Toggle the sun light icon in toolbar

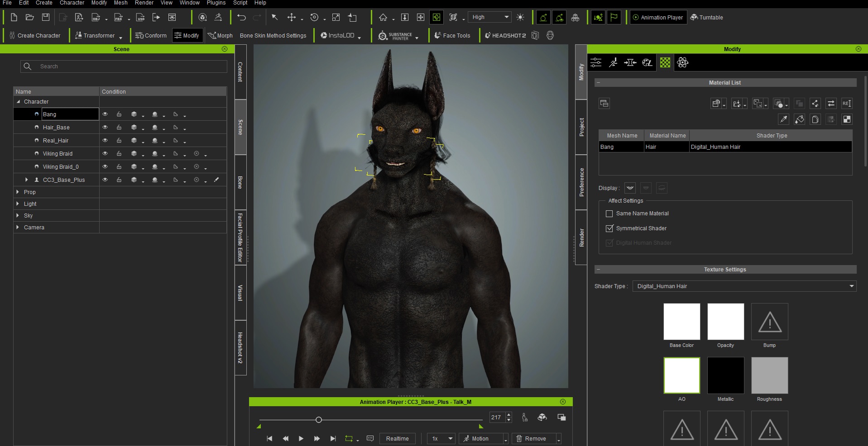[520, 17]
